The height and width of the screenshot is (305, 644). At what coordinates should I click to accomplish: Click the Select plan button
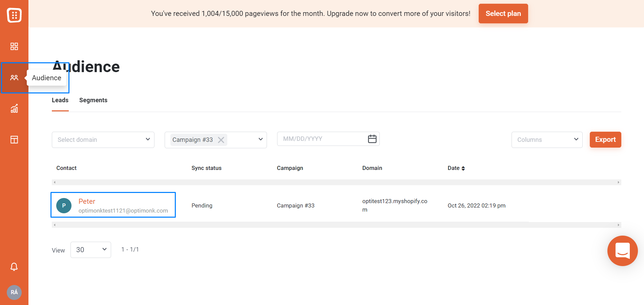point(503,14)
